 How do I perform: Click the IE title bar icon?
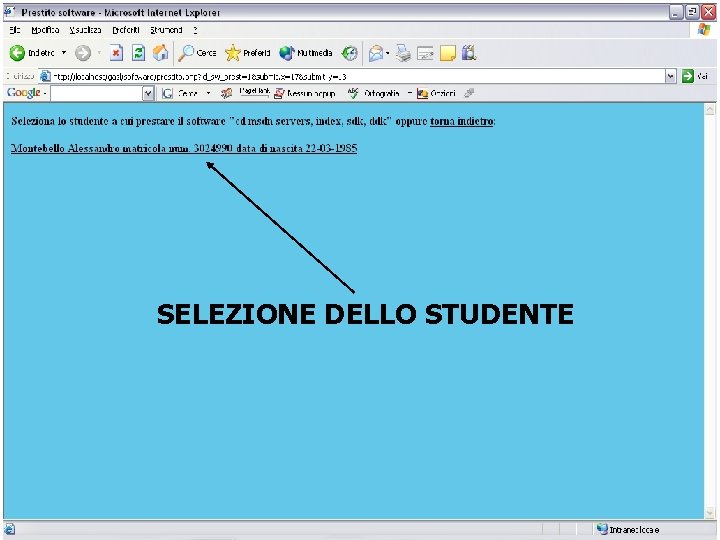[x=10, y=12]
